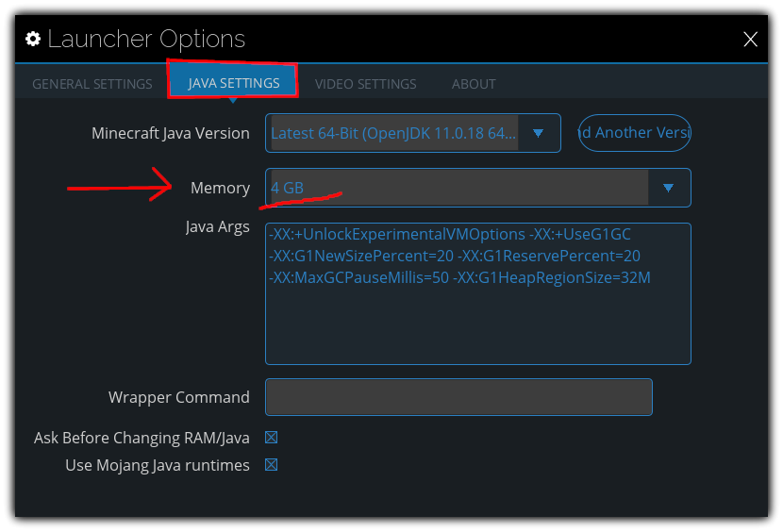The height and width of the screenshot is (532, 783).
Task: Open the Video Settings tab
Action: click(365, 84)
